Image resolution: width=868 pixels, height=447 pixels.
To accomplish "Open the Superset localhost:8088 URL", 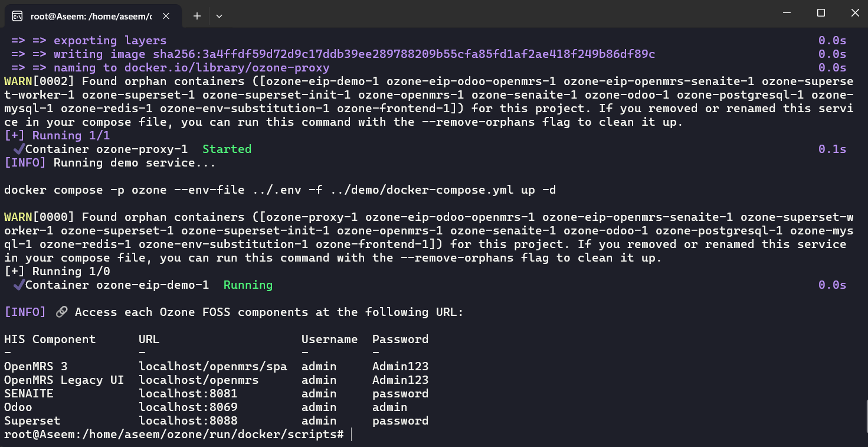I will pyautogui.click(x=188, y=421).
